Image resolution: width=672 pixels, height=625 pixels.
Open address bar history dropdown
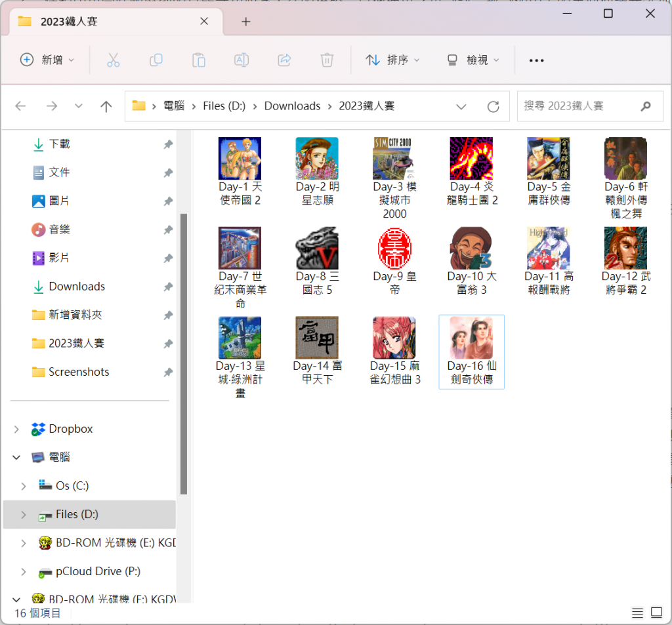pyautogui.click(x=461, y=106)
